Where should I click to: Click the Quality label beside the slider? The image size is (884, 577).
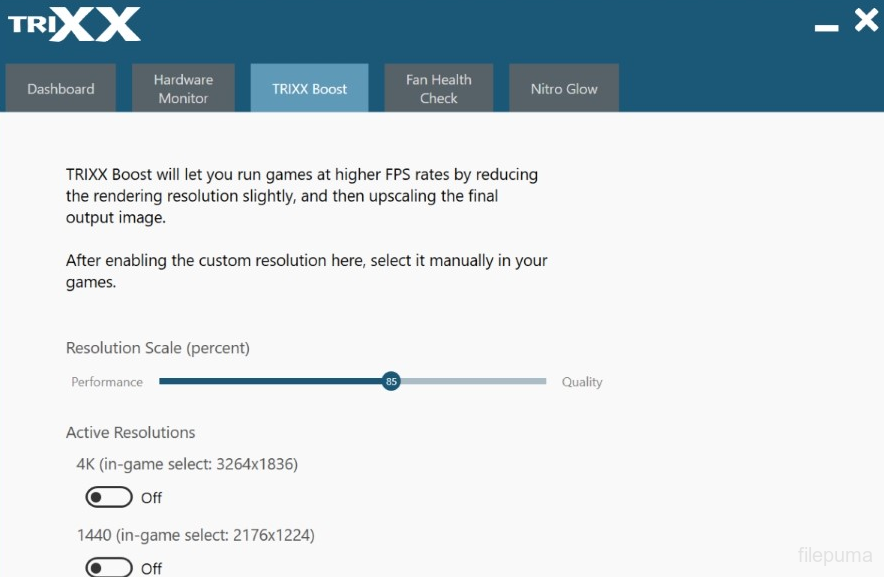[x=582, y=382]
